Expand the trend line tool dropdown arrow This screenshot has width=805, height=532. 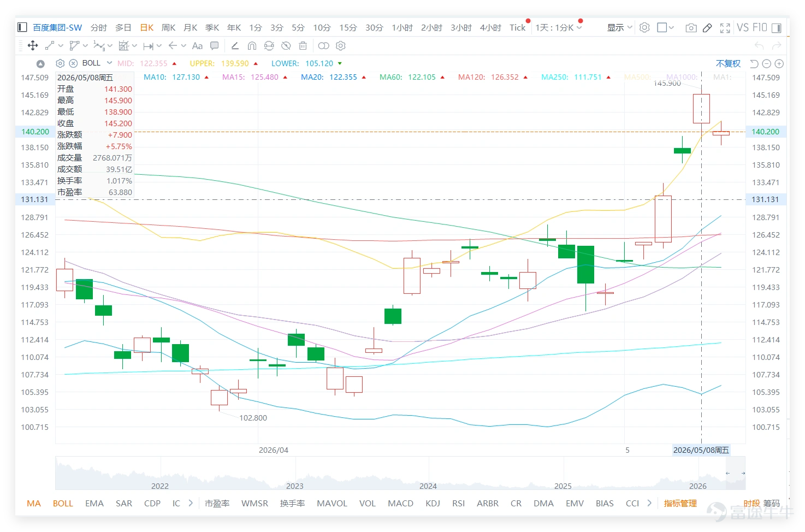click(61, 46)
